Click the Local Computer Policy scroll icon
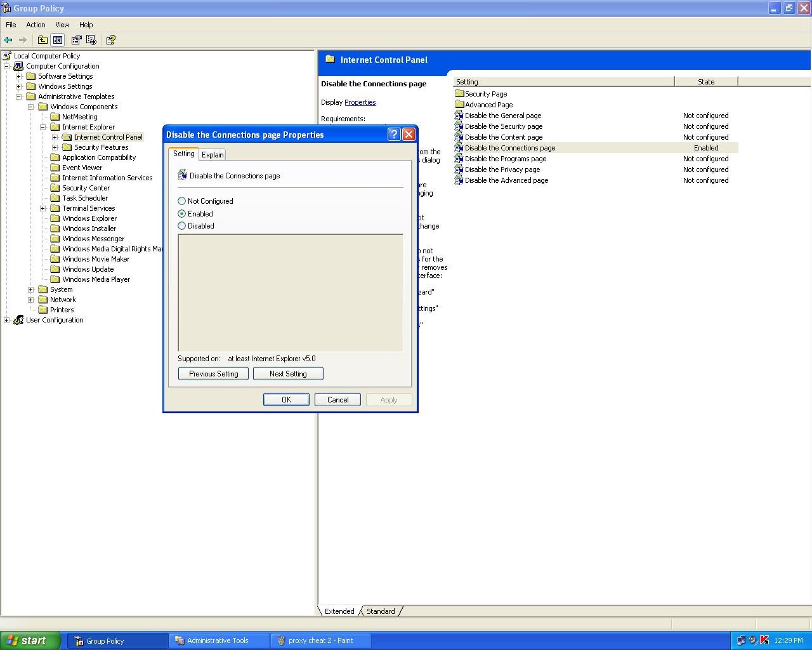This screenshot has height=650, width=812. pyautogui.click(x=7, y=56)
